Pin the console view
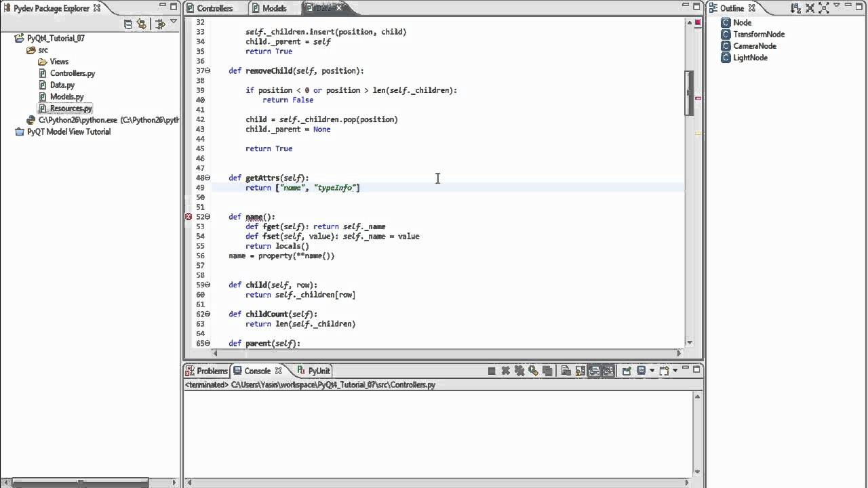The height and width of the screenshot is (488, 868). pos(627,371)
